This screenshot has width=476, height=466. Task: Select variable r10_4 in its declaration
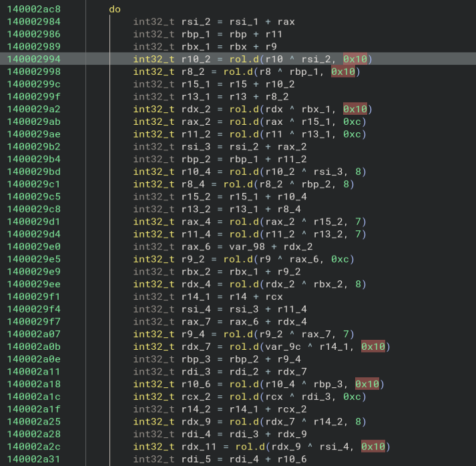point(196,172)
